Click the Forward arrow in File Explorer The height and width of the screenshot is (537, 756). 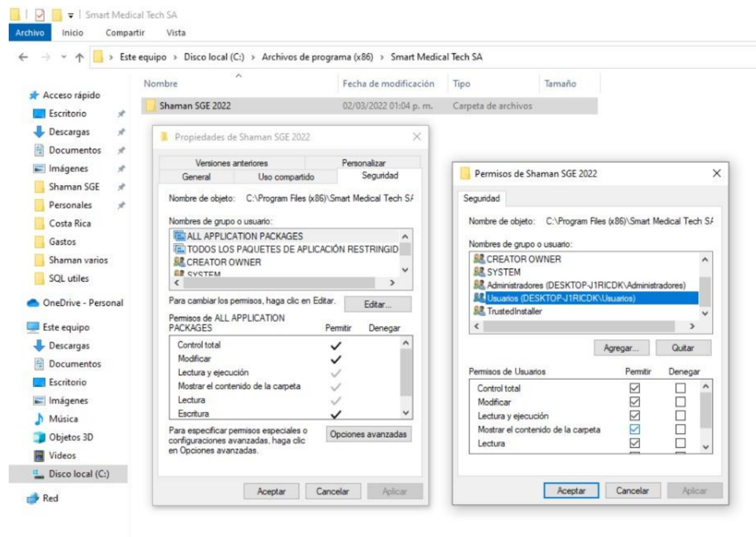pyautogui.click(x=46, y=57)
